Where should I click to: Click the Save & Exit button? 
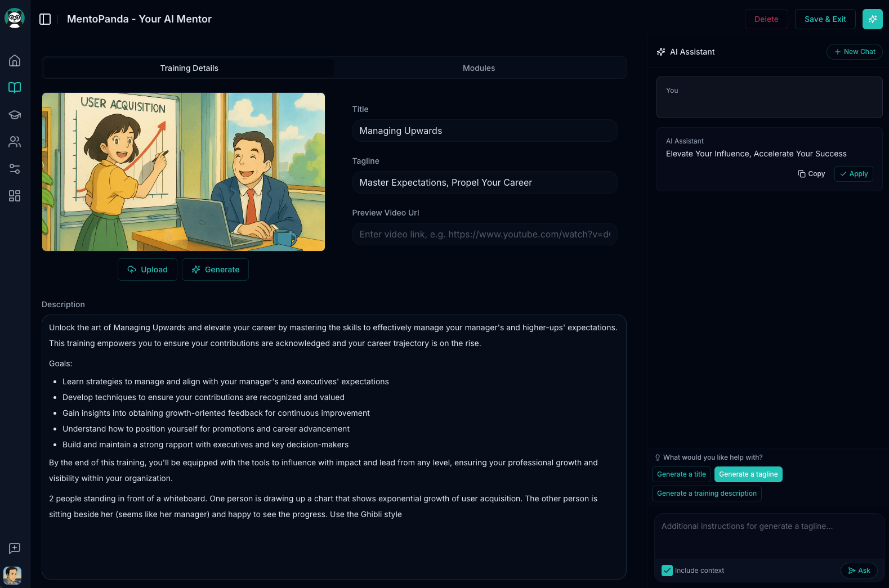pyautogui.click(x=825, y=19)
